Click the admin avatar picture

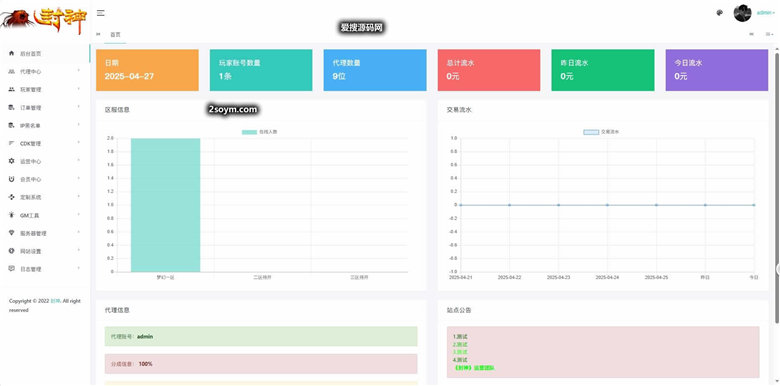[742, 13]
